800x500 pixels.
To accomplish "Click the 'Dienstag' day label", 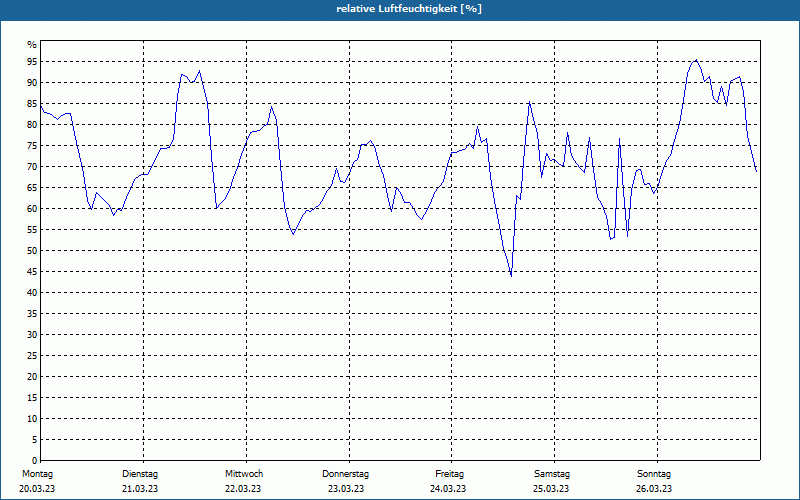I will coord(140,474).
